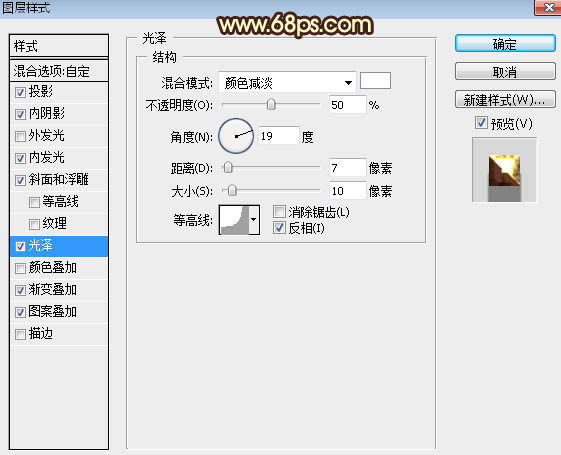Close the 图层样式 dialog window
Screen dimensions: 561x455
click(x=548, y=7)
